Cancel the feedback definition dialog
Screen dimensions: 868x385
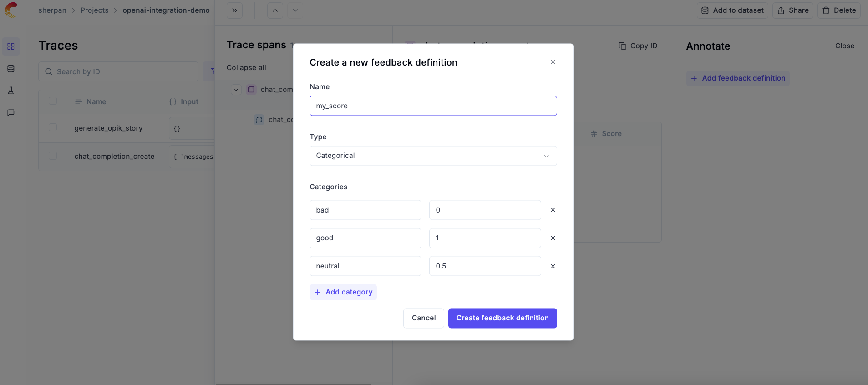tap(423, 318)
